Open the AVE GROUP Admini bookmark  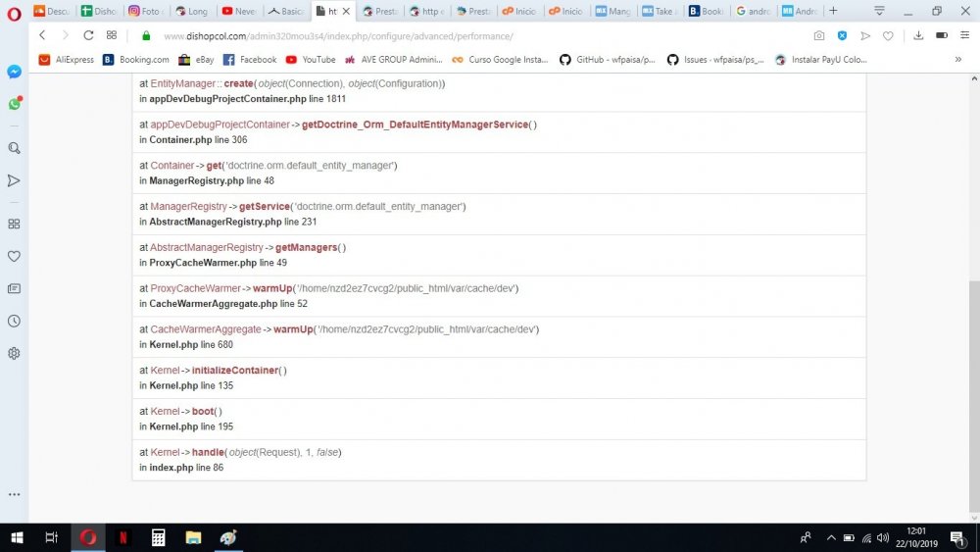[393, 60]
